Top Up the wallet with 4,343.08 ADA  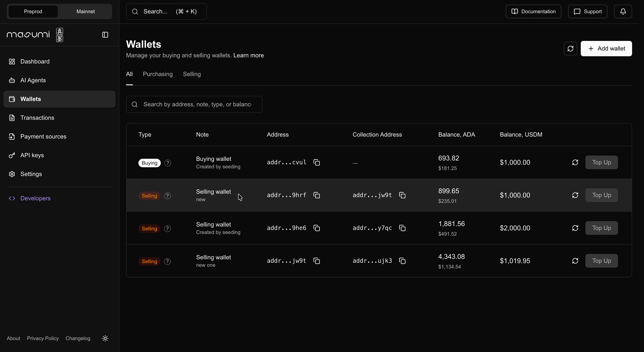(601, 261)
